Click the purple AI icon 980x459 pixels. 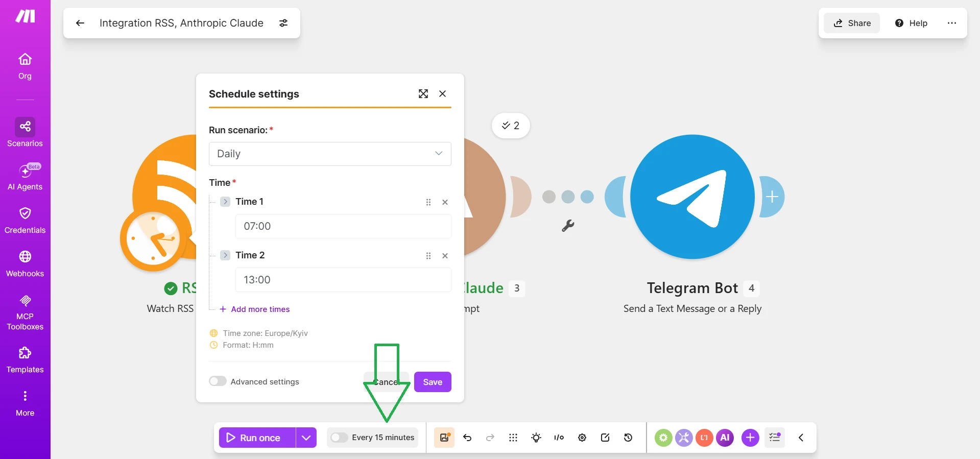coord(725,438)
